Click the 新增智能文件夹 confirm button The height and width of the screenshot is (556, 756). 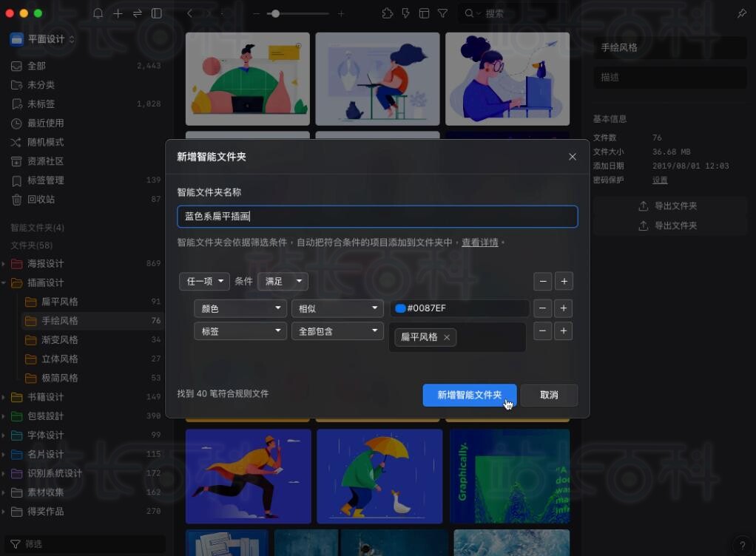point(469,395)
